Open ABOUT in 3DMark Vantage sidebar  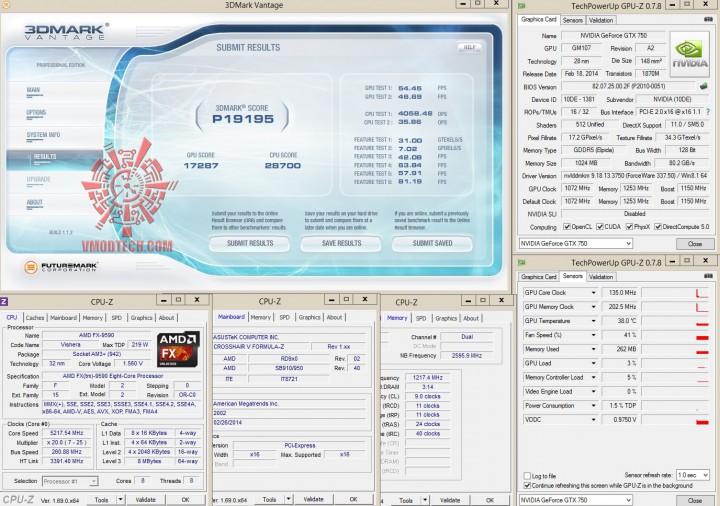[x=34, y=202]
